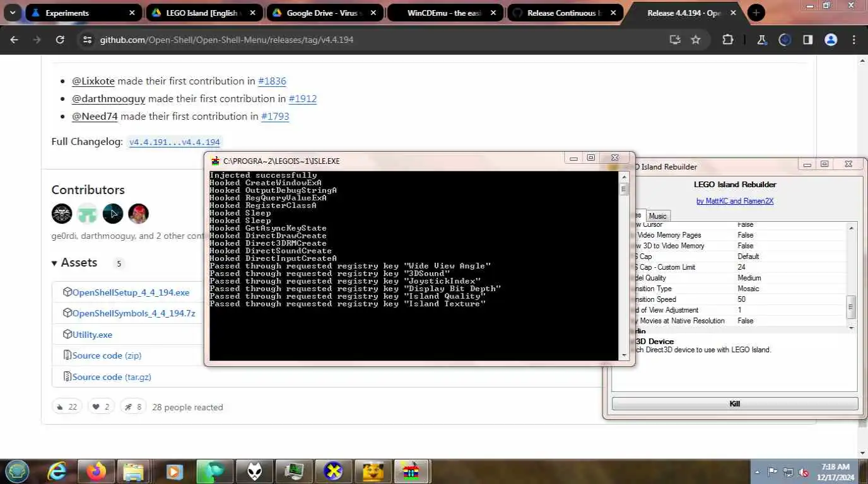Image resolution: width=868 pixels, height=484 pixels.
Task: Click the ISLE.EXE console title bar icon
Action: pos(215,161)
